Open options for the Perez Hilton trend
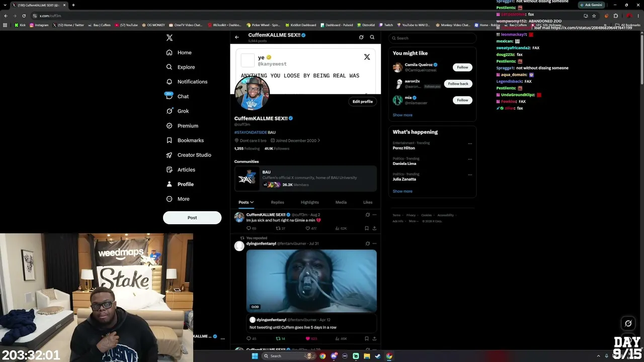 pos(470,144)
